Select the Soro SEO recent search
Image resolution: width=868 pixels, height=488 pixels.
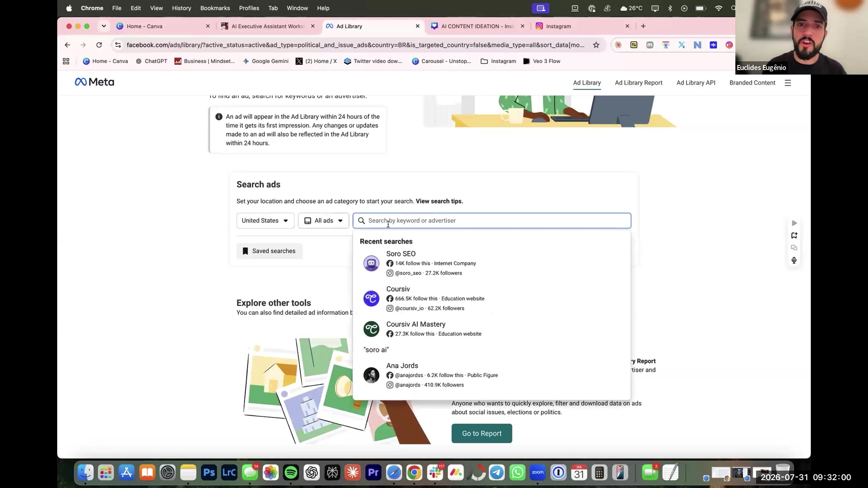pos(491,263)
